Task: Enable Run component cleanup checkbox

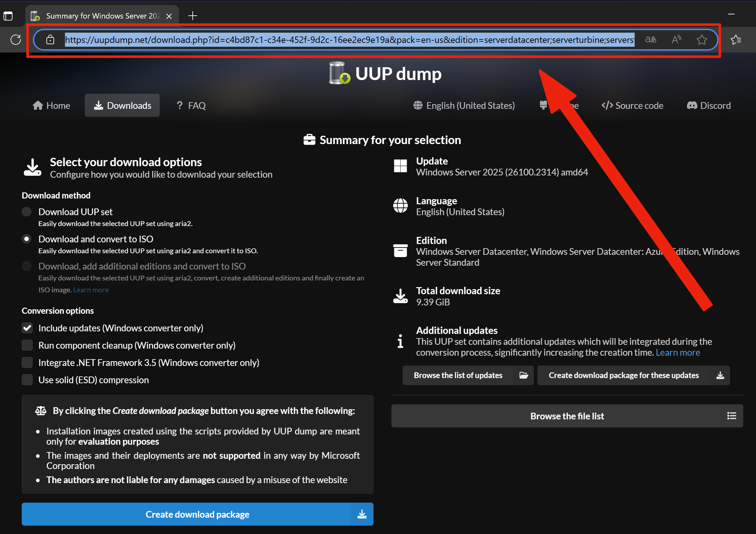Action: 27,345
